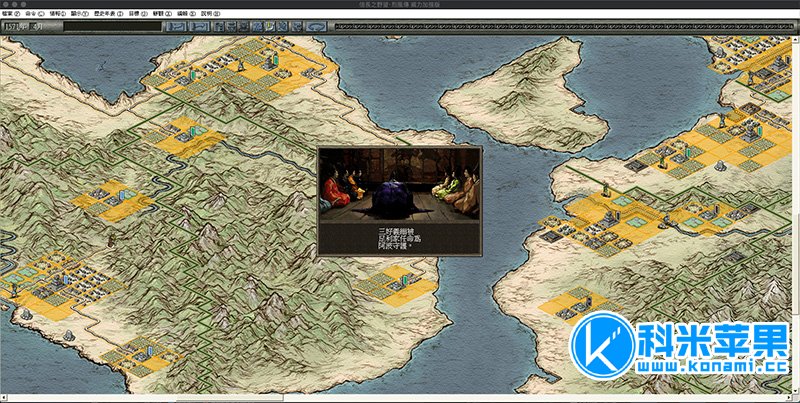
Task: Click the dark empty message field in the toolbar
Action: click(113, 27)
